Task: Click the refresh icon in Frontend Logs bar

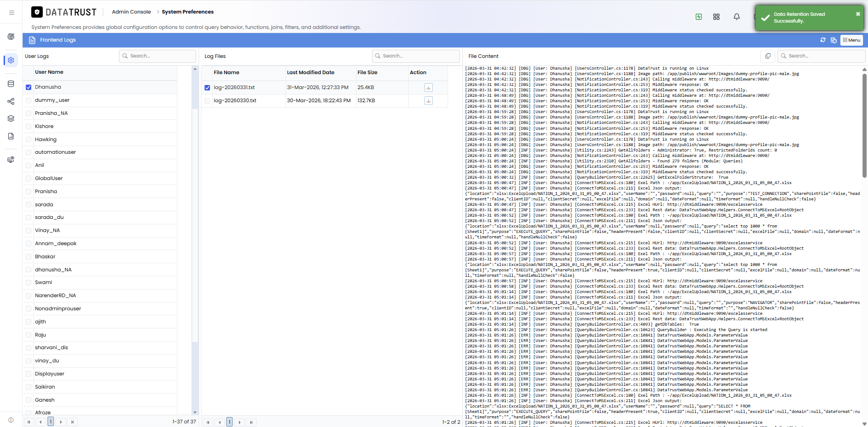Action: click(x=823, y=40)
